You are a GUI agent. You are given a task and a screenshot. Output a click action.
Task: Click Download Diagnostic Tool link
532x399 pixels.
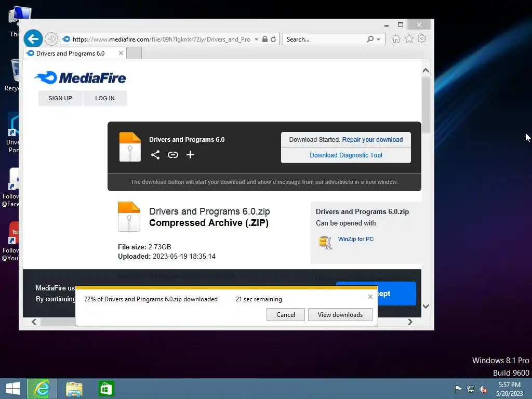(345, 155)
